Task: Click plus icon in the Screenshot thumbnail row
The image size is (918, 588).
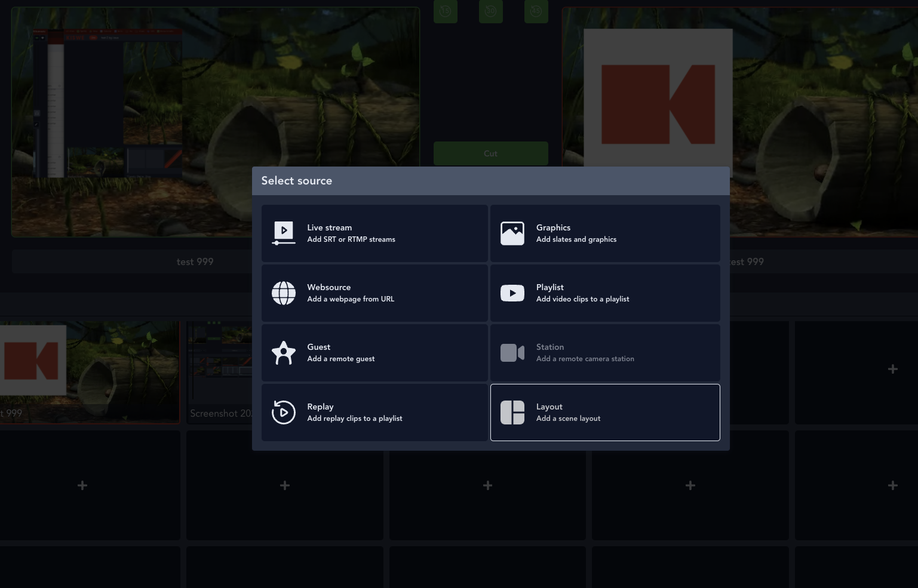Action: [892, 370]
